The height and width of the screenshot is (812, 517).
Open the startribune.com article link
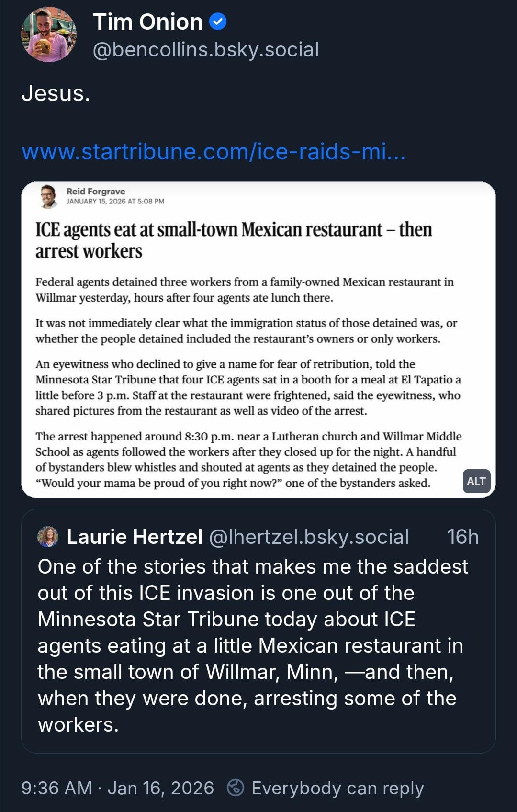[214, 152]
